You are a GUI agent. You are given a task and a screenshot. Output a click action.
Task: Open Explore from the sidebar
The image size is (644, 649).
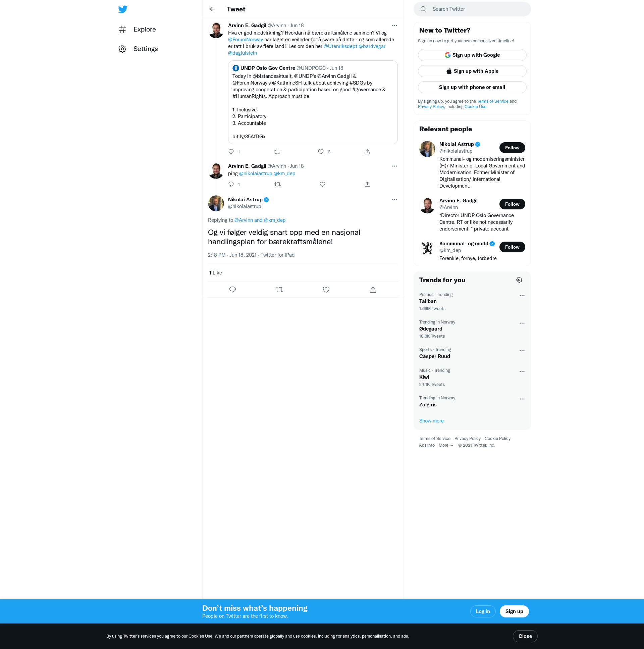[x=137, y=29]
